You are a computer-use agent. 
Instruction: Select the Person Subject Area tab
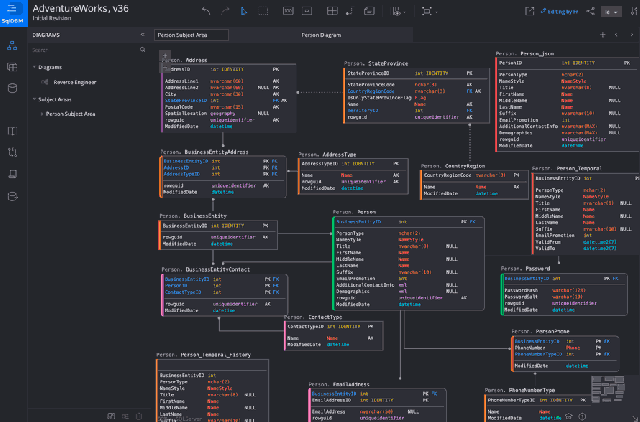pyautogui.click(x=191, y=35)
